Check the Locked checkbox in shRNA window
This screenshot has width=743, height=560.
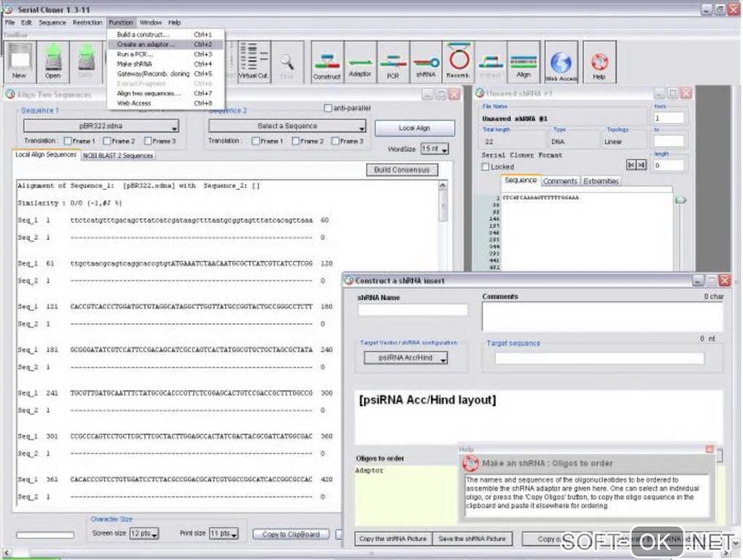(485, 167)
